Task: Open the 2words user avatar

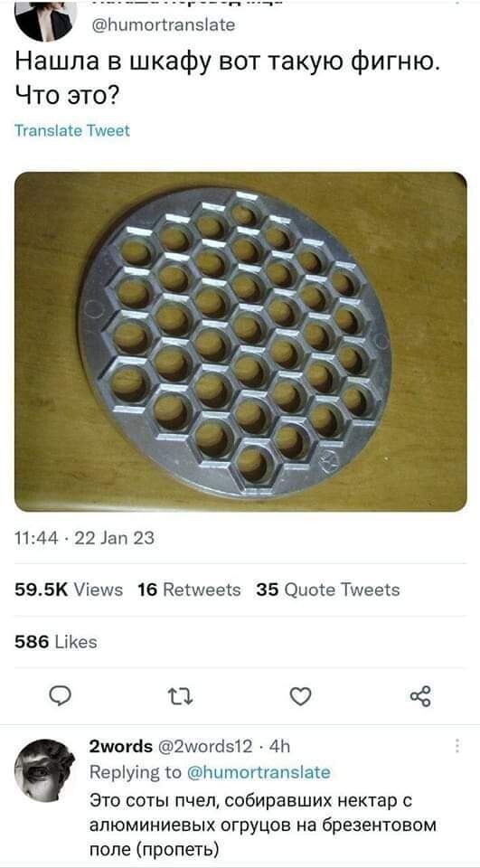Action: 44,770
